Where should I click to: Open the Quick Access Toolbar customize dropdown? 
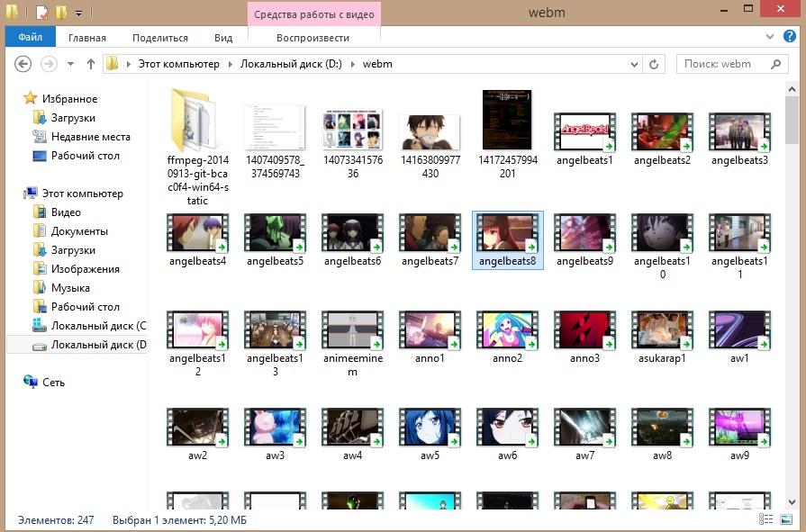pos(78,13)
